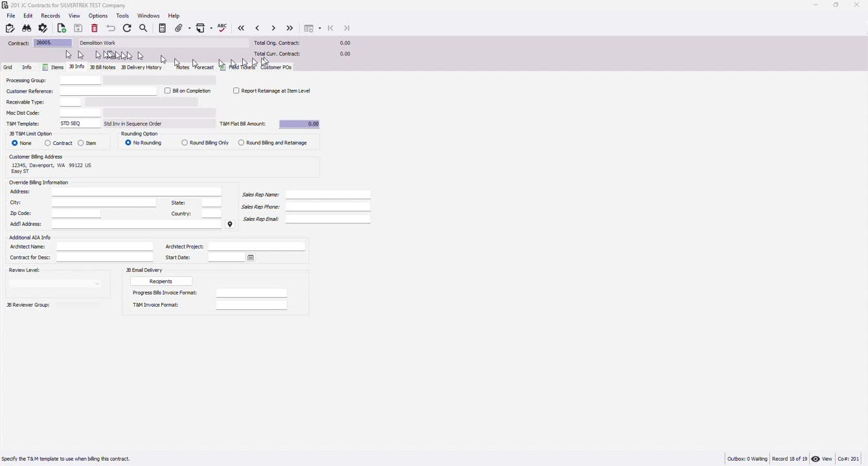Open the calculator icon

tap(162, 28)
